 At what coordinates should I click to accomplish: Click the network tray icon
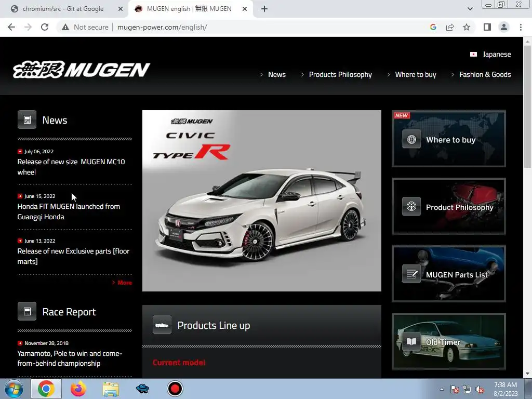point(467,390)
